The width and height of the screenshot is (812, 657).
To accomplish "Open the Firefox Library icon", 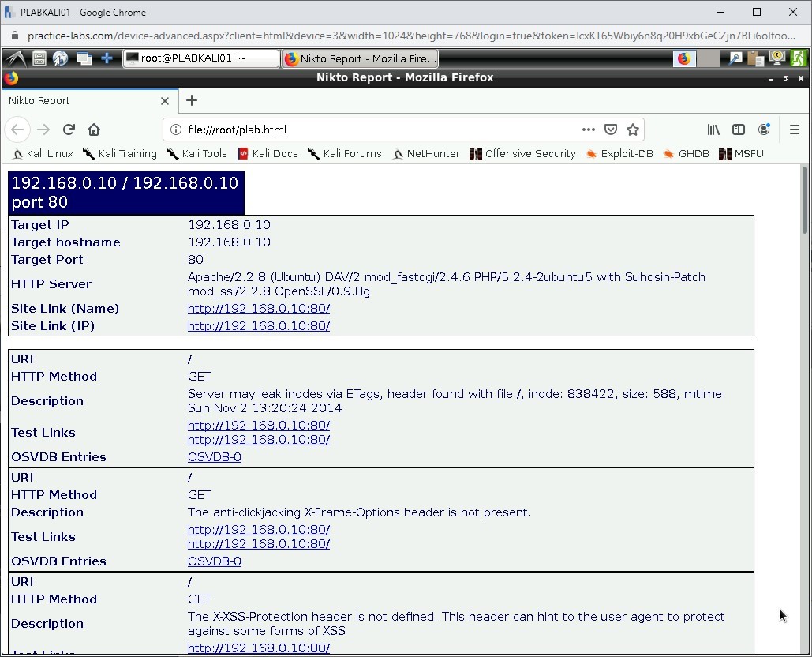I will pos(713,130).
